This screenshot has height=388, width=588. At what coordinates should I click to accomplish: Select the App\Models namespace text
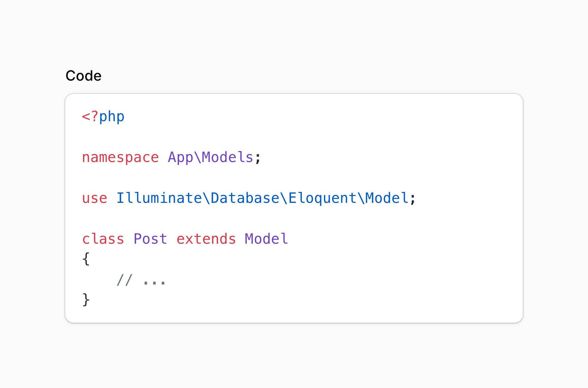pyautogui.click(x=211, y=158)
